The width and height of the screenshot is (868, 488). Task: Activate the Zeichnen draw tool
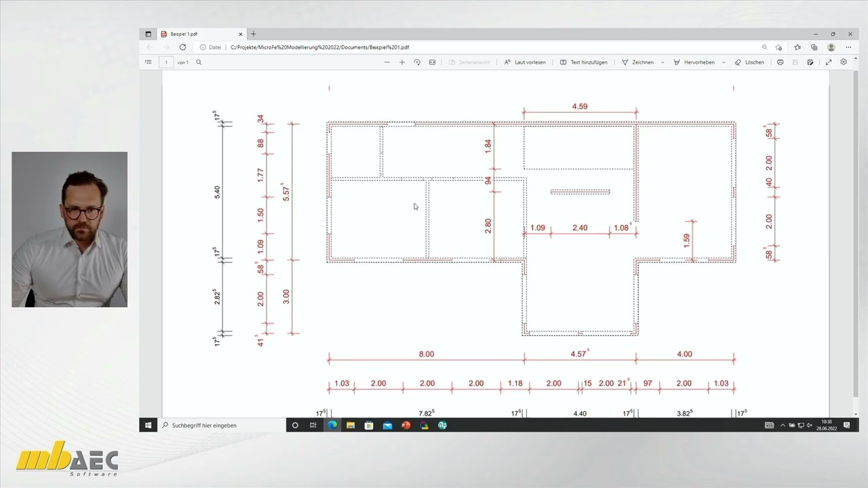(637, 62)
